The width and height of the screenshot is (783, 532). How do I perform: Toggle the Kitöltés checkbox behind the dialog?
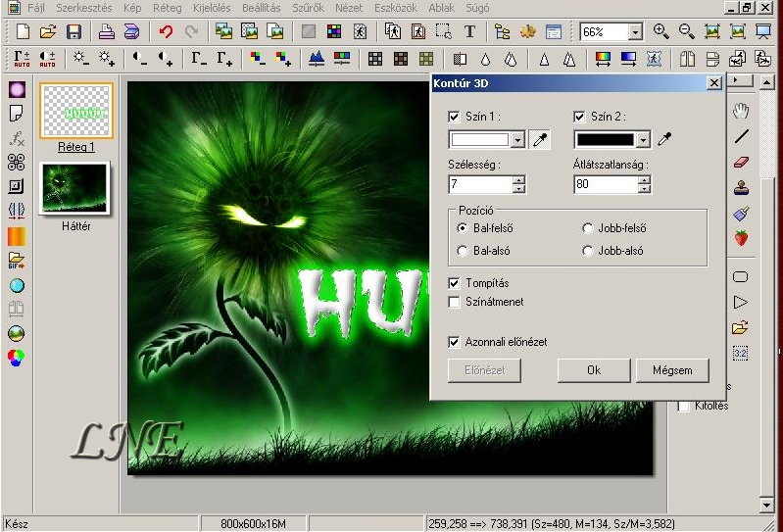(684, 407)
